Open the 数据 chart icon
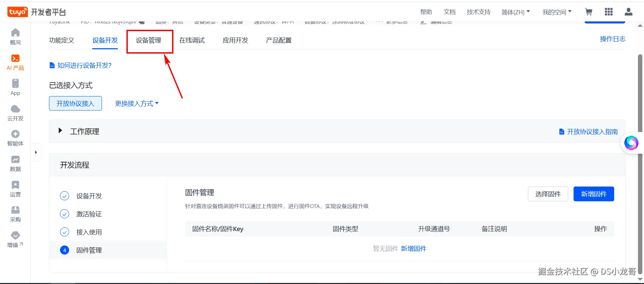Image resolution: width=644 pixels, height=284 pixels. click(x=15, y=159)
